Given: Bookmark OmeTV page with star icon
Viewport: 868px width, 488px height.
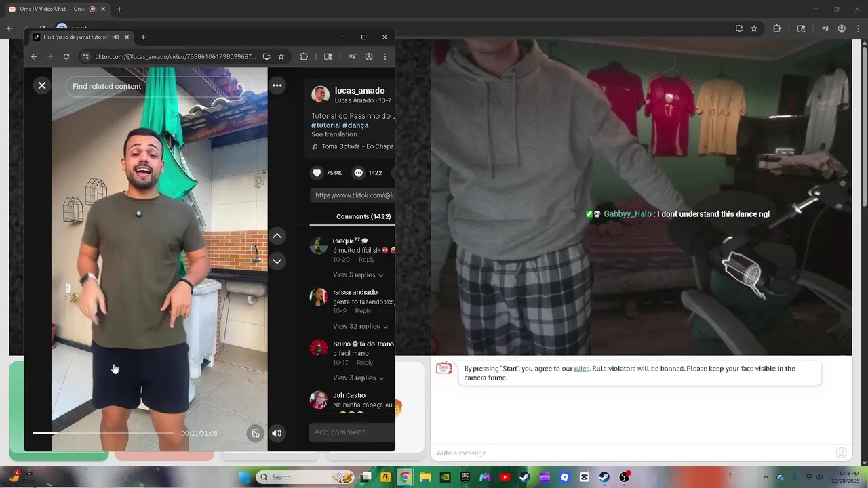Looking at the screenshot, I should (754, 28).
